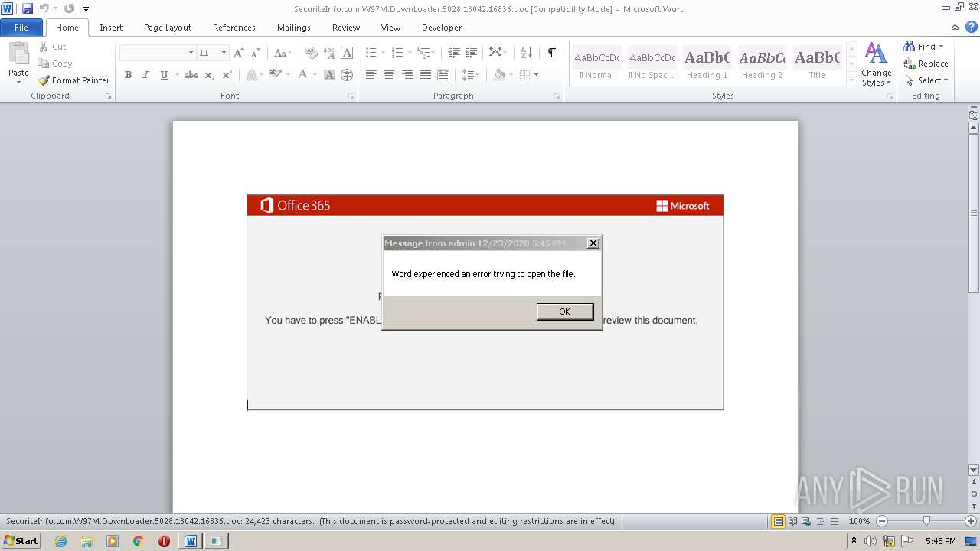The height and width of the screenshot is (551, 980).
Task: Open the font size dropdown
Action: (224, 53)
